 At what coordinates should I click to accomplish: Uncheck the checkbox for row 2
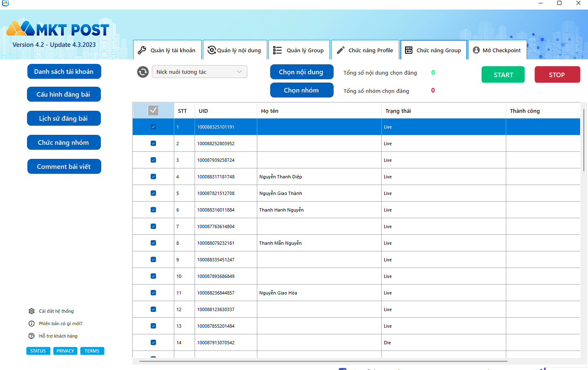(x=153, y=144)
